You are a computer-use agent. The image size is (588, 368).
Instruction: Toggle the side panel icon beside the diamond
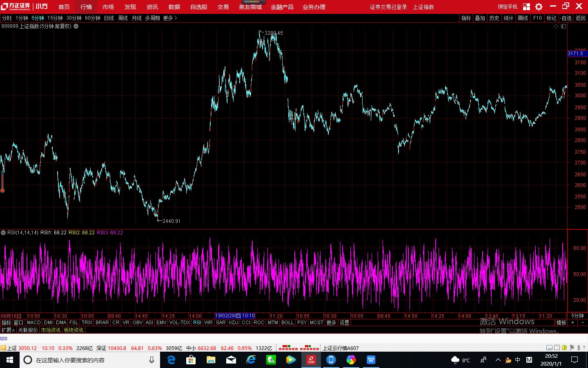coord(563,26)
